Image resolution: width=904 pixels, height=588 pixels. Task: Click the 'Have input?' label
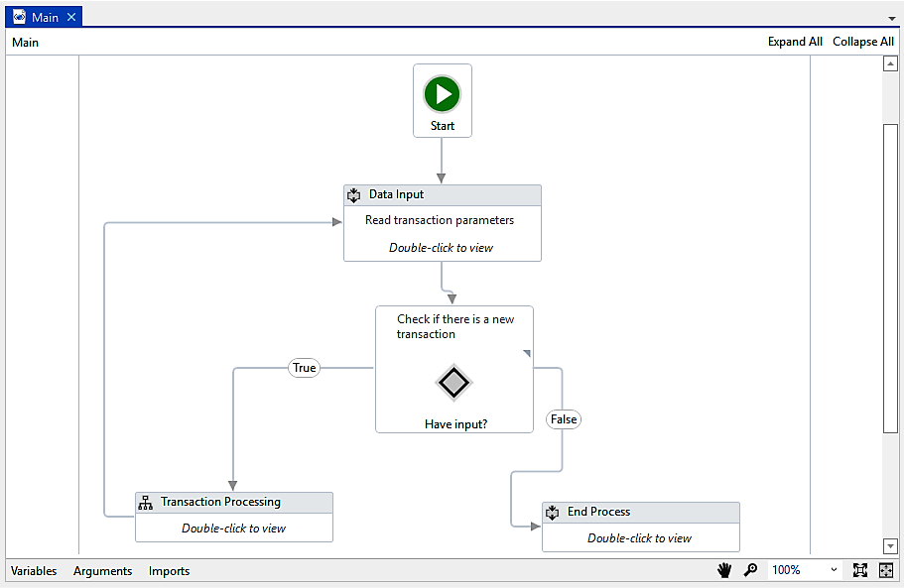[x=455, y=424]
